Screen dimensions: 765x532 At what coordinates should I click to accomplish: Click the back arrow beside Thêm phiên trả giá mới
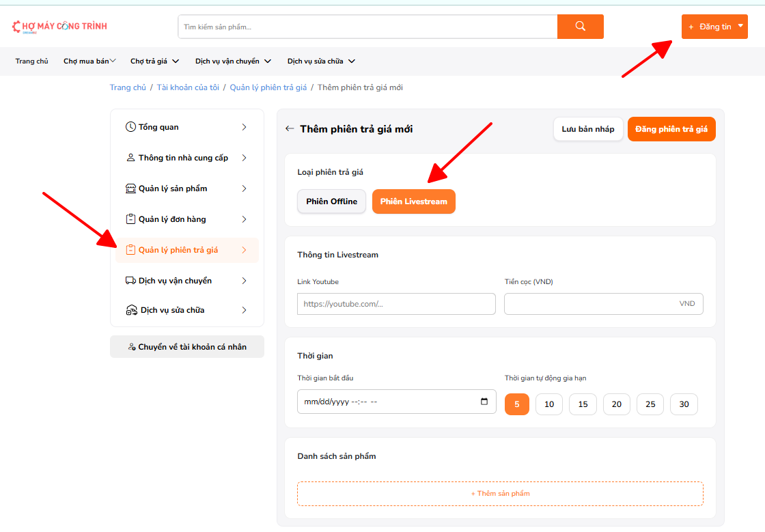coord(290,129)
